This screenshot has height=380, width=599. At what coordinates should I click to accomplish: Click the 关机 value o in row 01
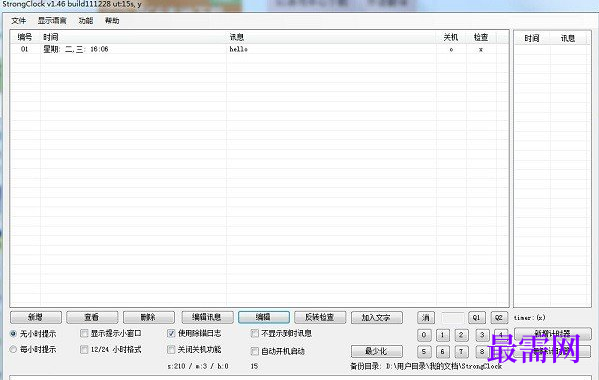coord(451,49)
